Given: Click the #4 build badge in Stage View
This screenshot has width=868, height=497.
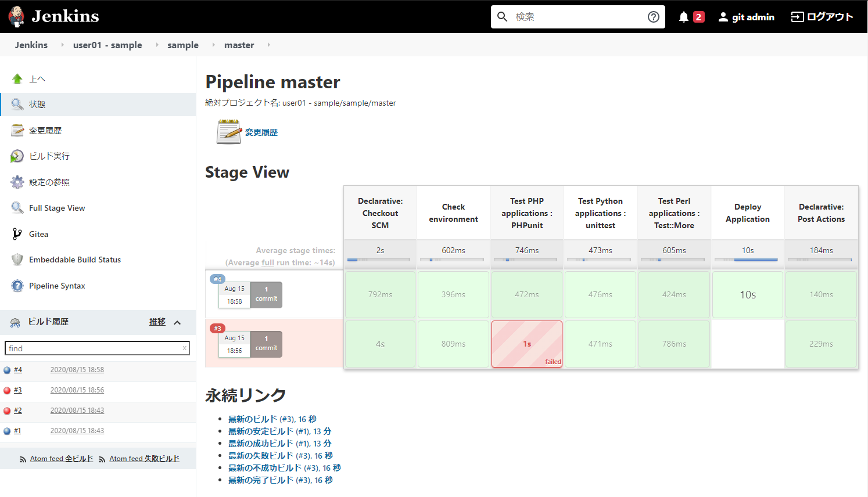Looking at the screenshot, I should 217,279.
